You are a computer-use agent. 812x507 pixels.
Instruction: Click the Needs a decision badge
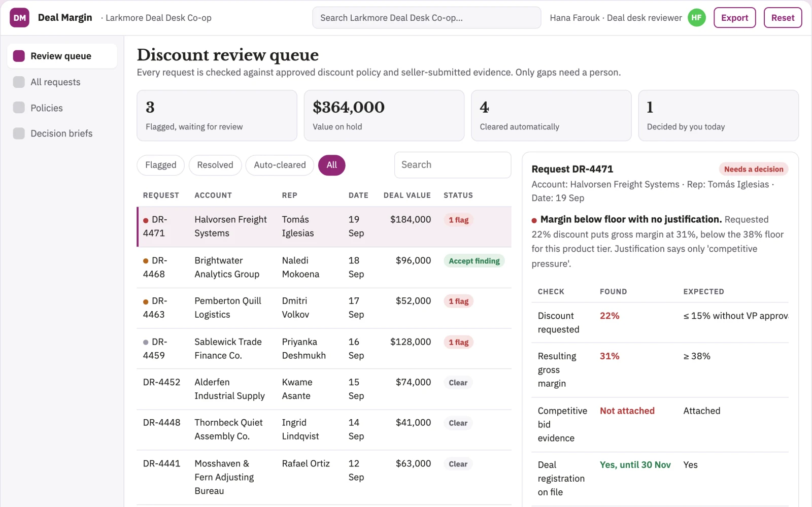pyautogui.click(x=754, y=169)
